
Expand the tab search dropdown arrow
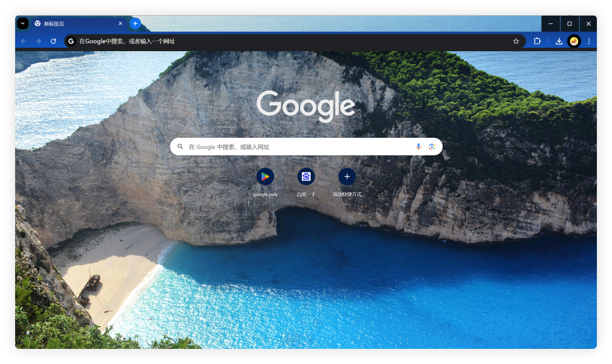(x=22, y=23)
